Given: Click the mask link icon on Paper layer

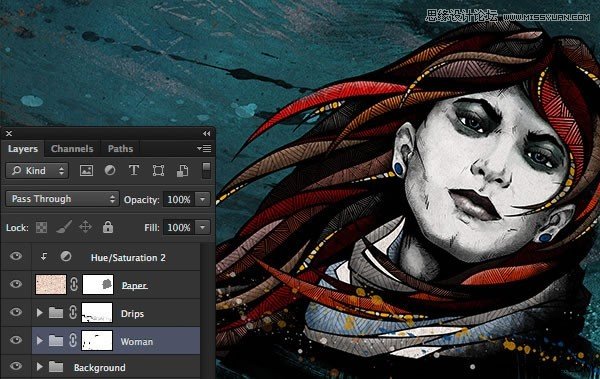Looking at the screenshot, I should pyautogui.click(x=74, y=284).
